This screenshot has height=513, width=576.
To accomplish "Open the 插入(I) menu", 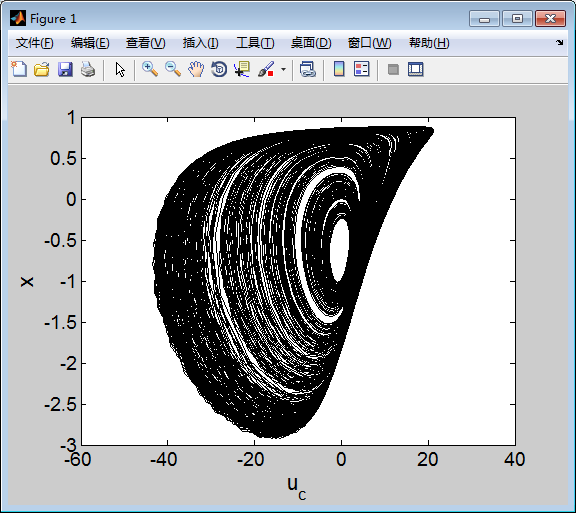I will [x=201, y=43].
